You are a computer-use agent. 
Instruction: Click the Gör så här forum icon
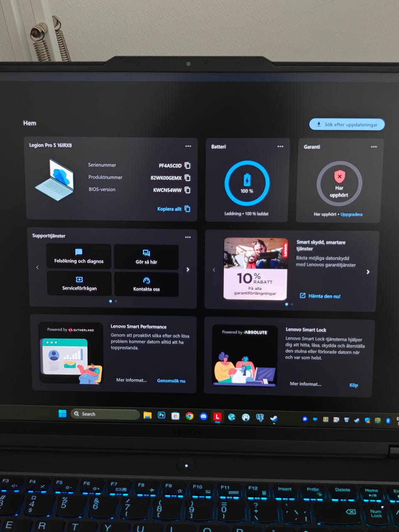(x=146, y=253)
